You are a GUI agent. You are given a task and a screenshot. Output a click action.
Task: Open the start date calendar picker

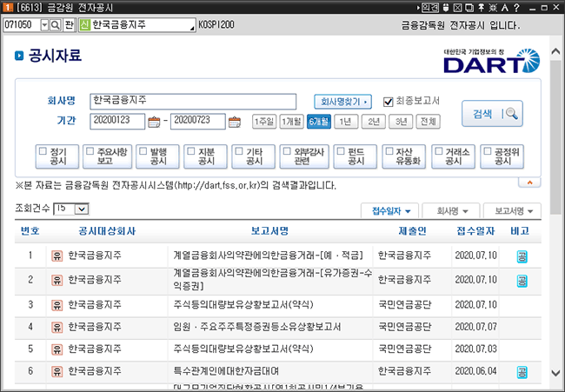point(154,122)
